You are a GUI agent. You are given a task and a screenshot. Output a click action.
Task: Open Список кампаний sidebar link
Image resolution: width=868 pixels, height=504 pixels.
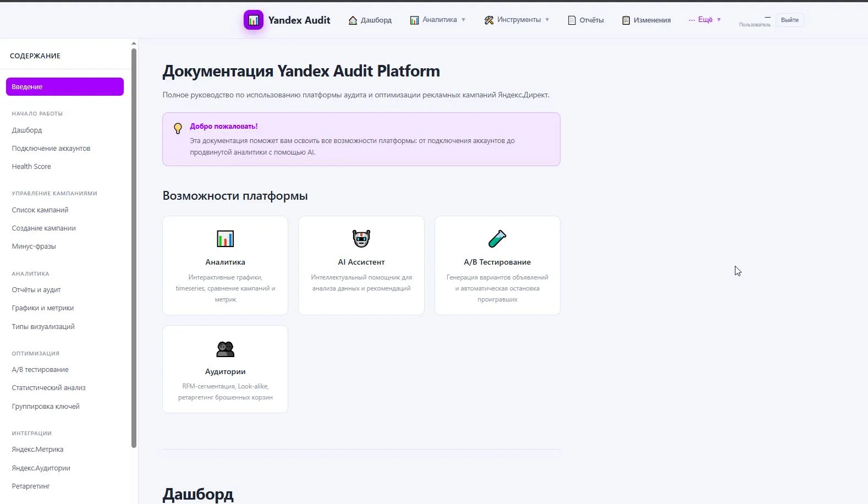point(40,210)
